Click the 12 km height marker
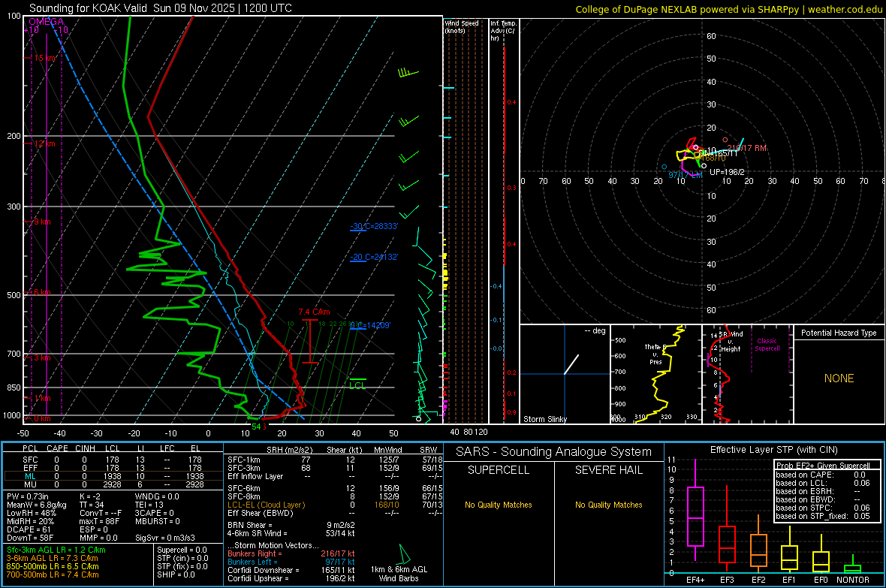The height and width of the screenshot is (588, 886). [x=44, y=143]
